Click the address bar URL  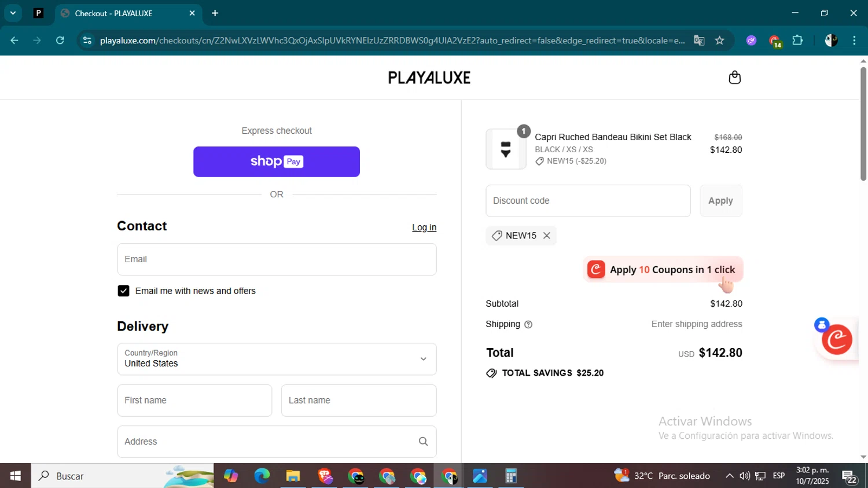tap(392, 41)
